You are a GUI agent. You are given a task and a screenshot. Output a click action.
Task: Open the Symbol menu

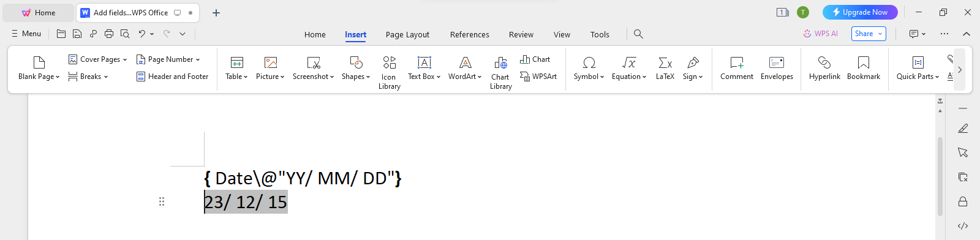click(x=589, y=68)
